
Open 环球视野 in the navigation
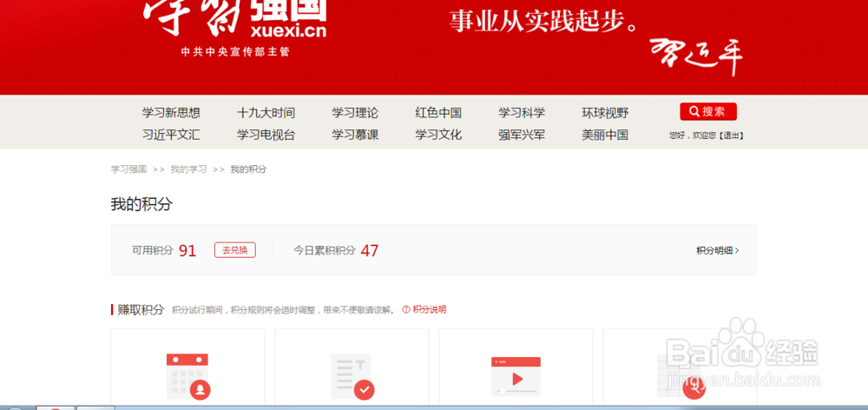click(x=605, y=113)
